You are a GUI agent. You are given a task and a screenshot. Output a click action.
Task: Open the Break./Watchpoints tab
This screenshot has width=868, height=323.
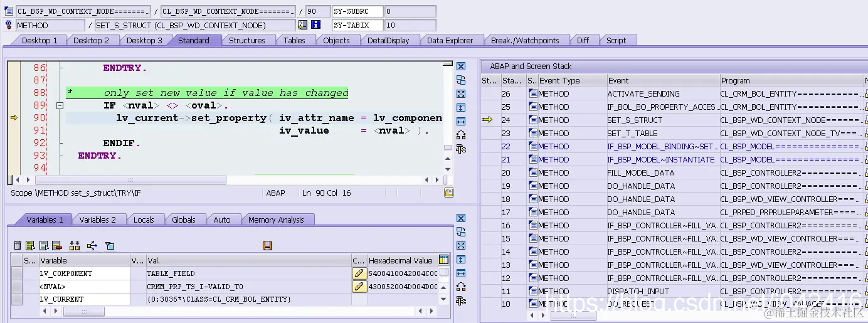[525, 40]
